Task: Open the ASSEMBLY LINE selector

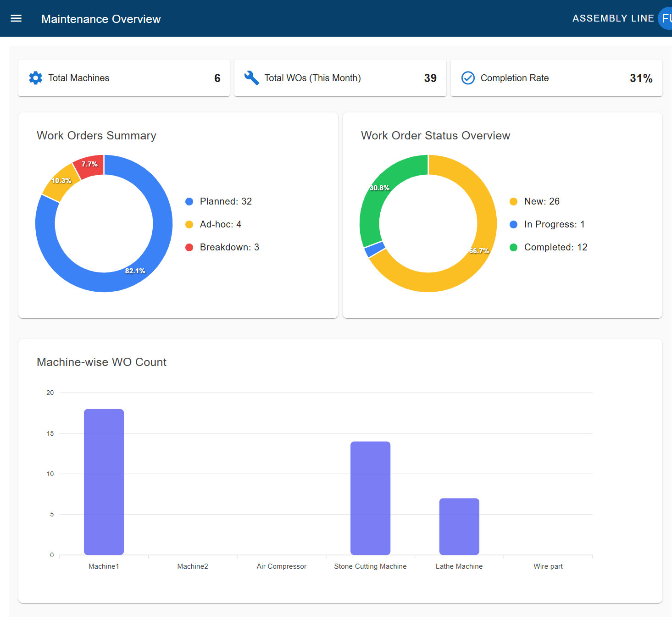Action: point(613,18)
